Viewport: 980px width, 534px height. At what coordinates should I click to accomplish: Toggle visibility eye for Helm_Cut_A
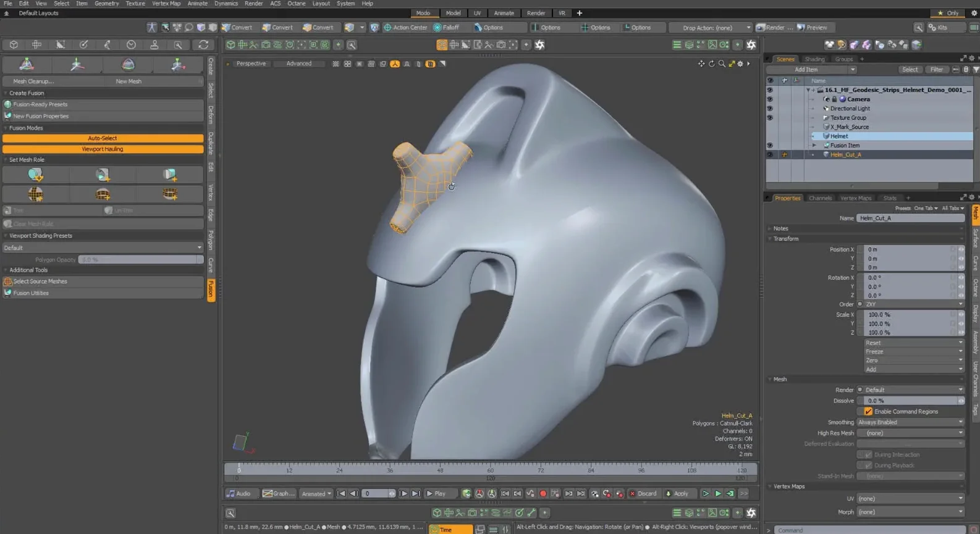pos(770,154)
